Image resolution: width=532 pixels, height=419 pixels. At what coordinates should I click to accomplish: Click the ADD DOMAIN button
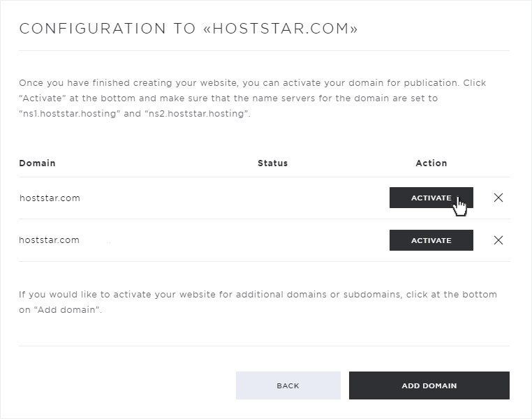click(429, 385)
